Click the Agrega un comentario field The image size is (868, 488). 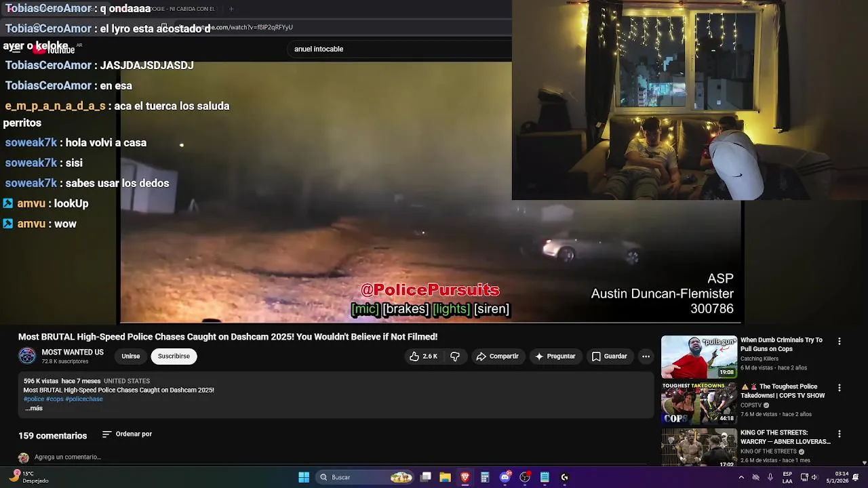[68, 457]
